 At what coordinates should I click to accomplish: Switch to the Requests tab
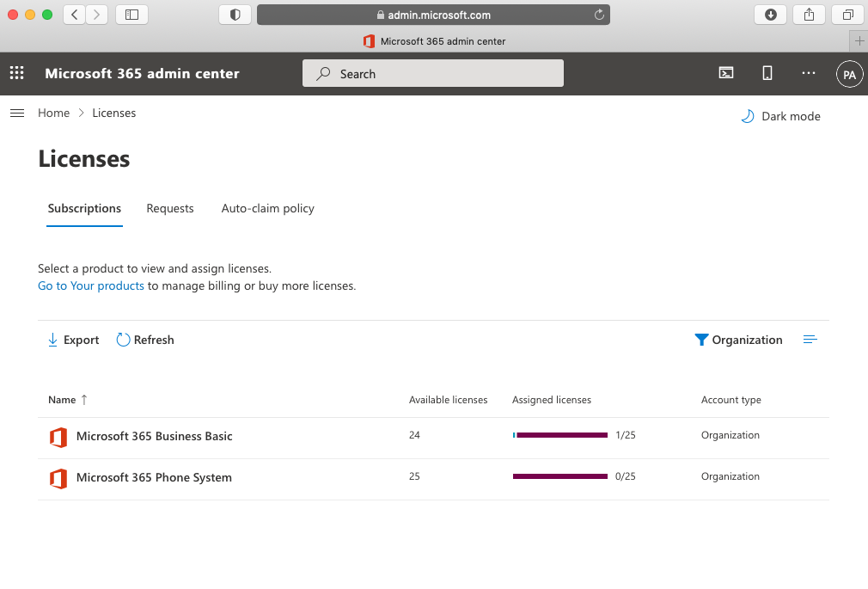[x=170, y=208]
